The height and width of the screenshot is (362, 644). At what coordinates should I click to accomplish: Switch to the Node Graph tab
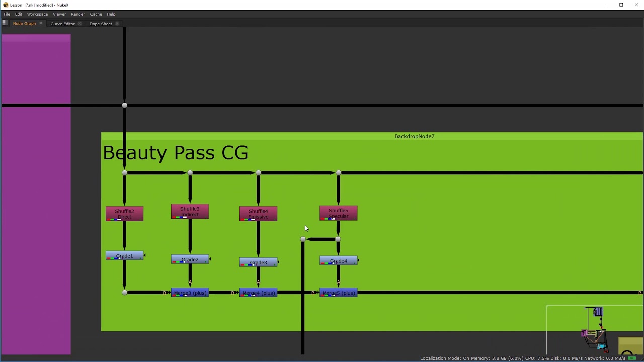(24, 24)
